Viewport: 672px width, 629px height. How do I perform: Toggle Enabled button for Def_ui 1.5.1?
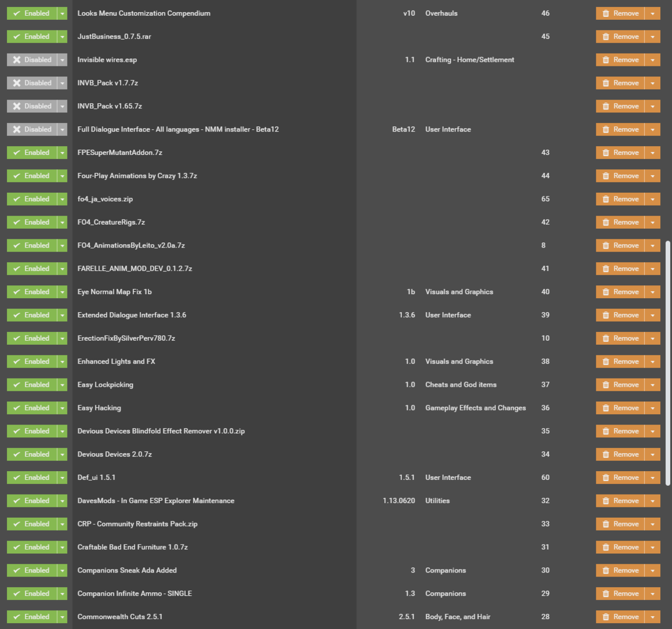(x=31, y=477)
